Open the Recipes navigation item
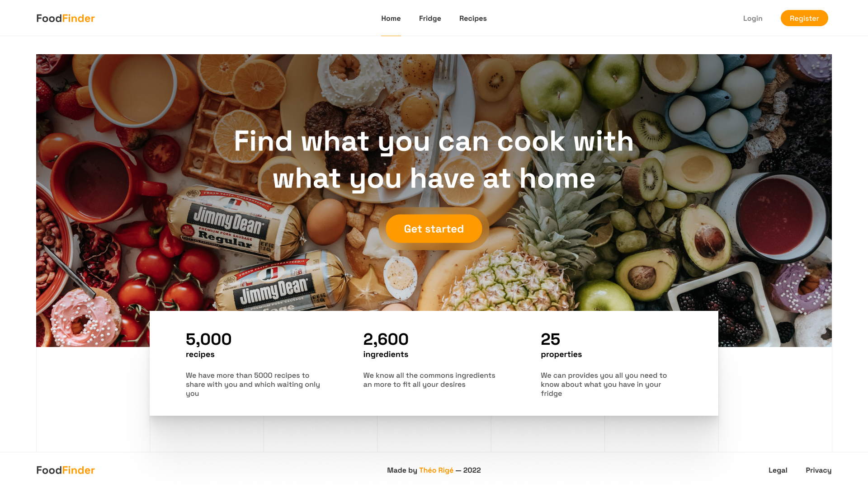Viewport: 868px width, 488px height. coord(473,18)
